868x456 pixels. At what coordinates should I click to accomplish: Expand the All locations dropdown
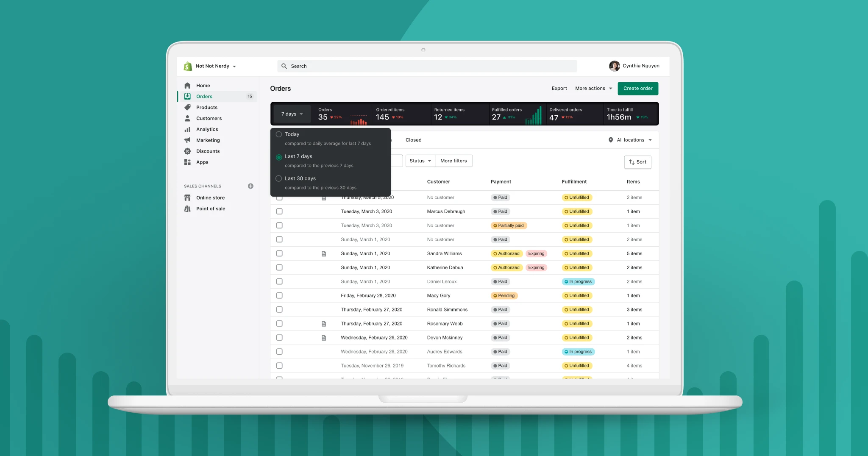coord(630,140)
